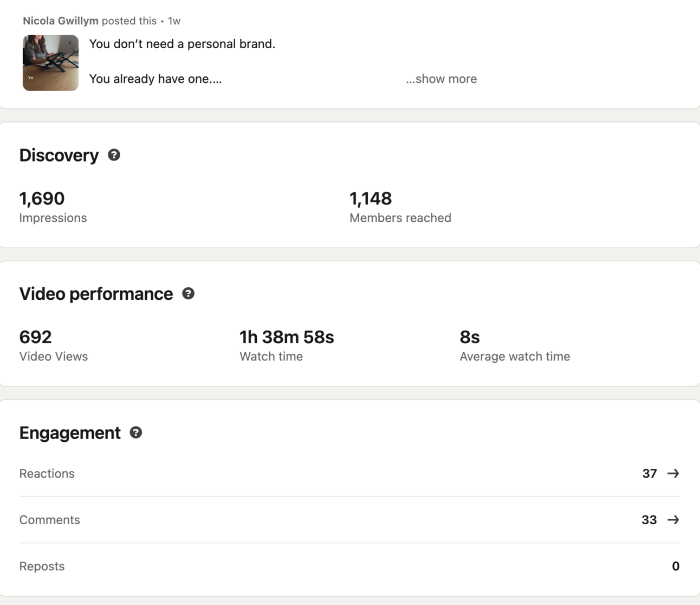Click the Video performance help icon
The height and width of the screenshot is (605, 700).
point(188,294)
